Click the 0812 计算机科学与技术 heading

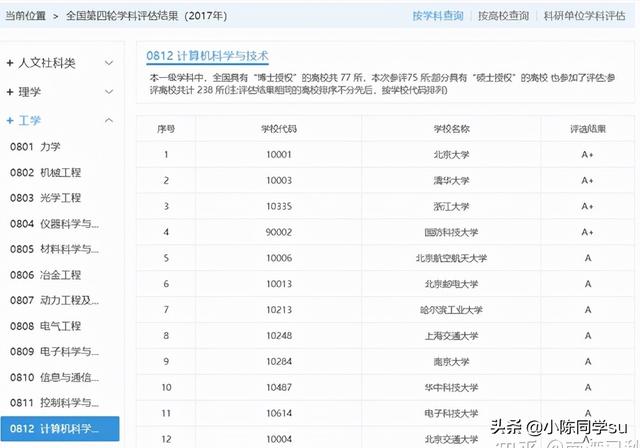207,56
